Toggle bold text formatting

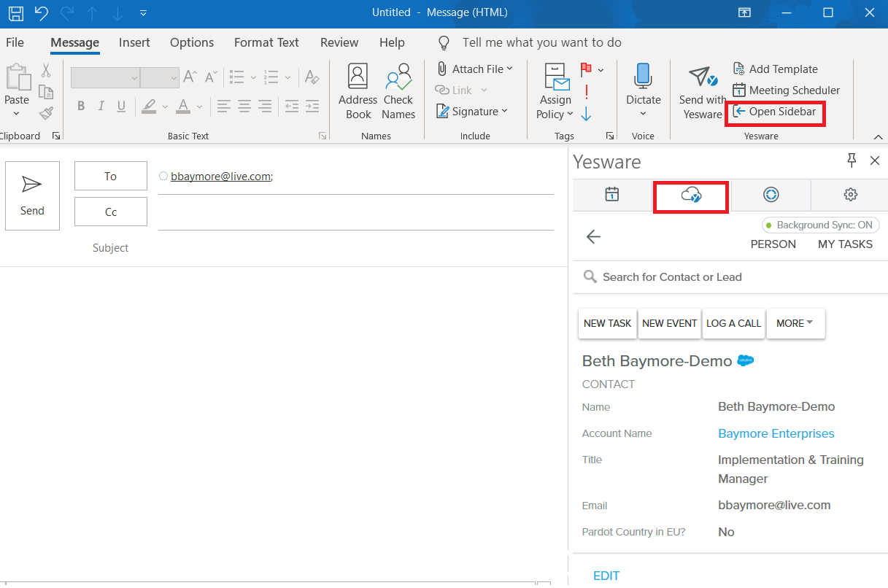tap(81, 107)
